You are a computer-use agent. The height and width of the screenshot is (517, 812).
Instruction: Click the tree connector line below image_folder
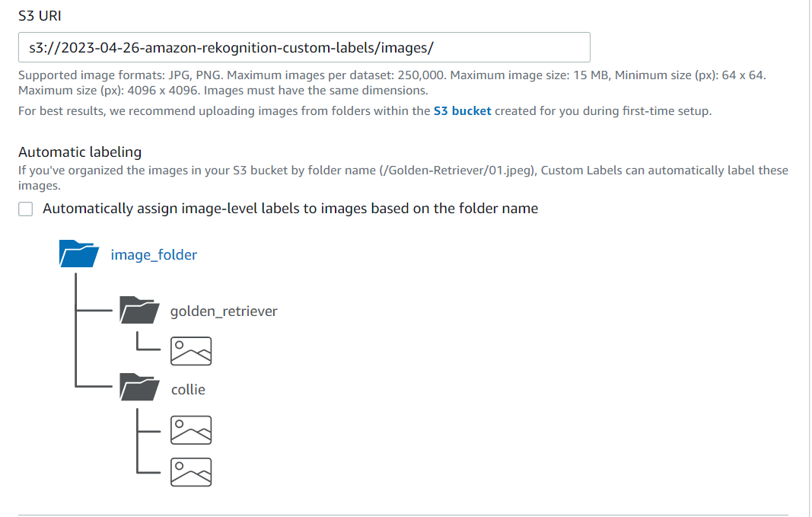click(75, 330)
